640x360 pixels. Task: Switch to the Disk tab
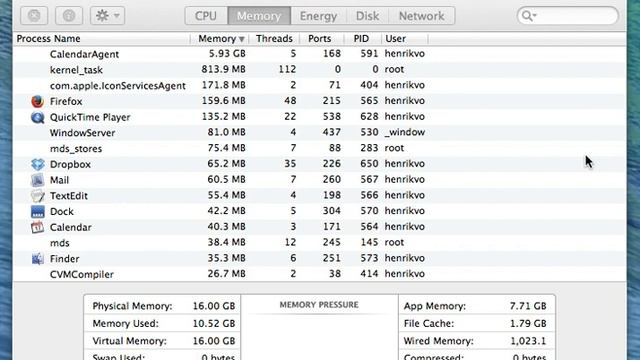pyautogui.click(x=367, y=16)
